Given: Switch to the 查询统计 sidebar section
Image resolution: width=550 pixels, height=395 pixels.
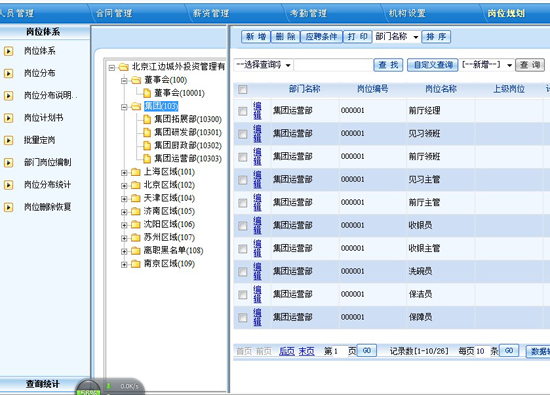Looking at the screenshot, I should (43, 384).
